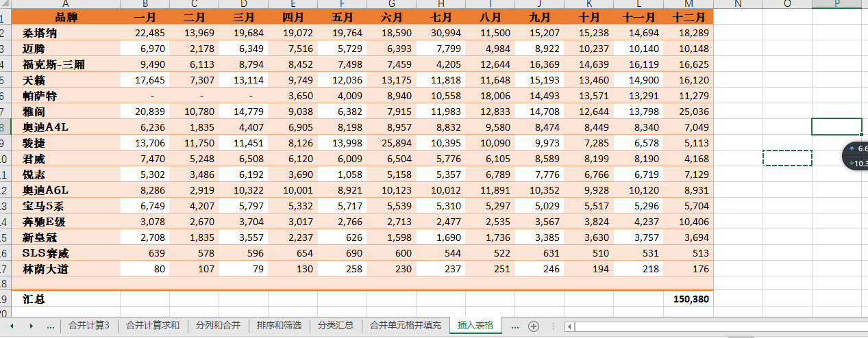Select the 骏捷 brand cell

66,143
